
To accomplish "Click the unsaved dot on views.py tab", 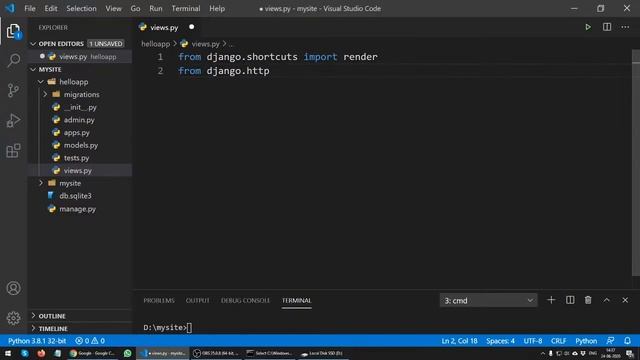I will click(191, 27).
